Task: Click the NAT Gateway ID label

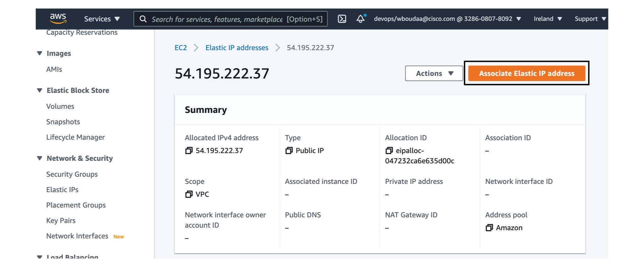Action: 411,215
